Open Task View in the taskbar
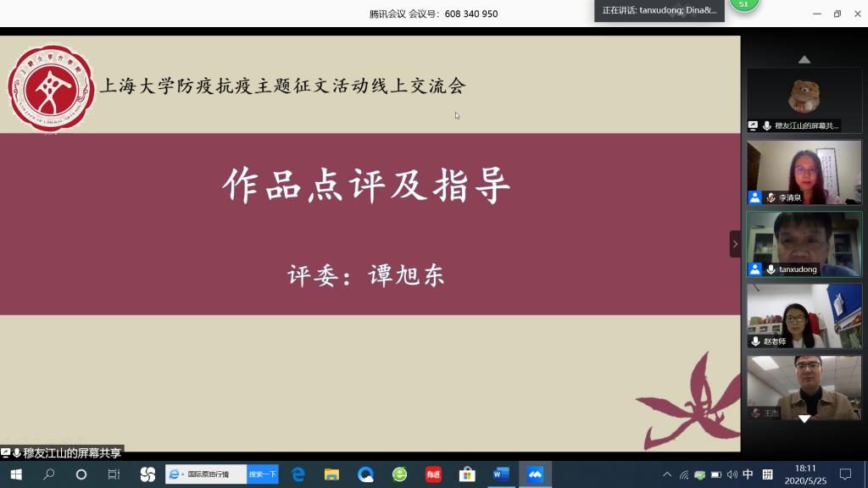Image resolution: width=868 pixels, height=488 pixels. click(114, 474)
